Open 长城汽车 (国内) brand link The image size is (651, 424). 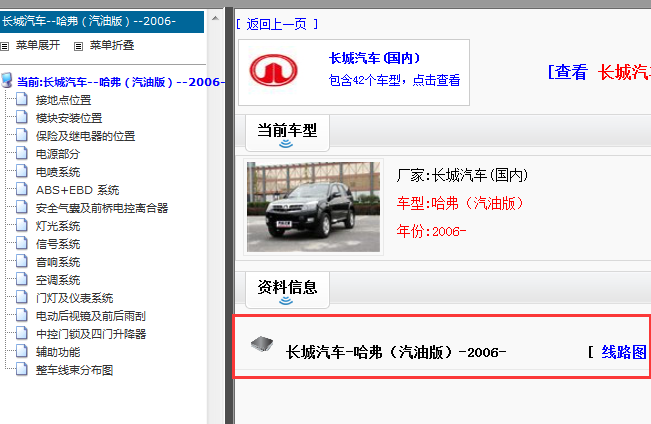click(374, 58)
